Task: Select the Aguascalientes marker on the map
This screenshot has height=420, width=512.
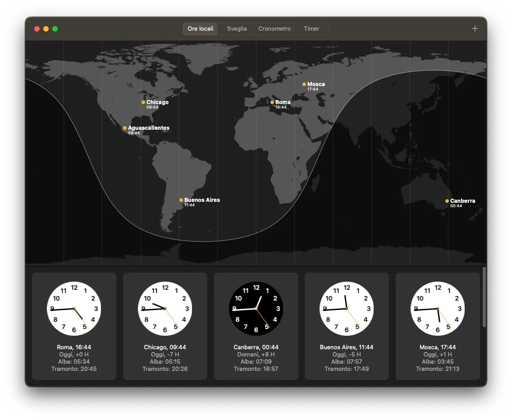Action: coord(124,128)
